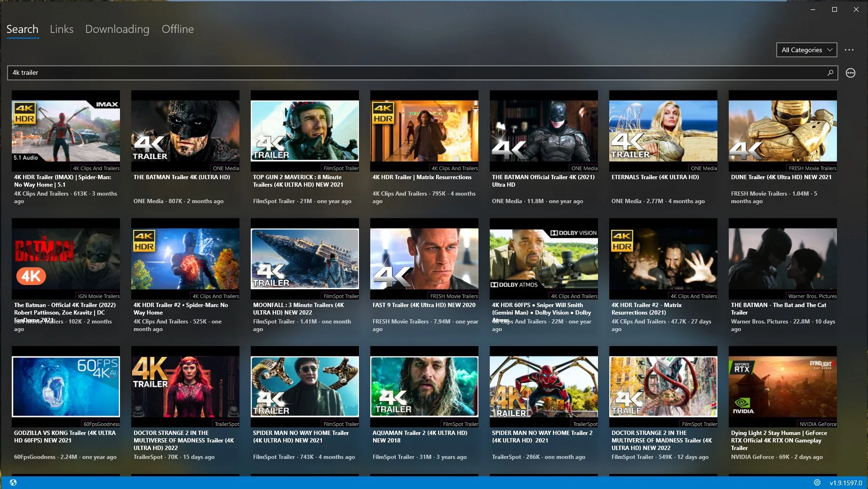Viewport: 868px width, 489px height.
Task: Click title 'DUNE Trailer (4K Ultra HD) NEW 2021'
Action: click(x=781, y=177)
